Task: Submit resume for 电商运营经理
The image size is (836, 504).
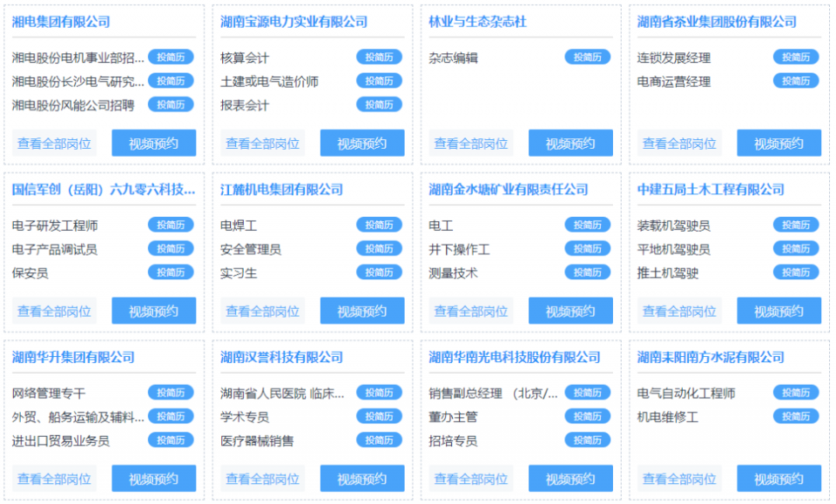Action: click(x=796, y=81)
